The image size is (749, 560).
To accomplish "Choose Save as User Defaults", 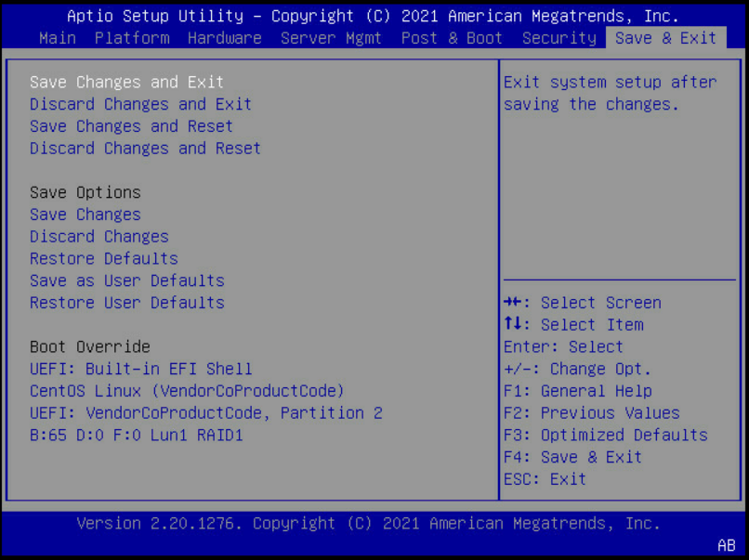I will [x=127, y=280].
